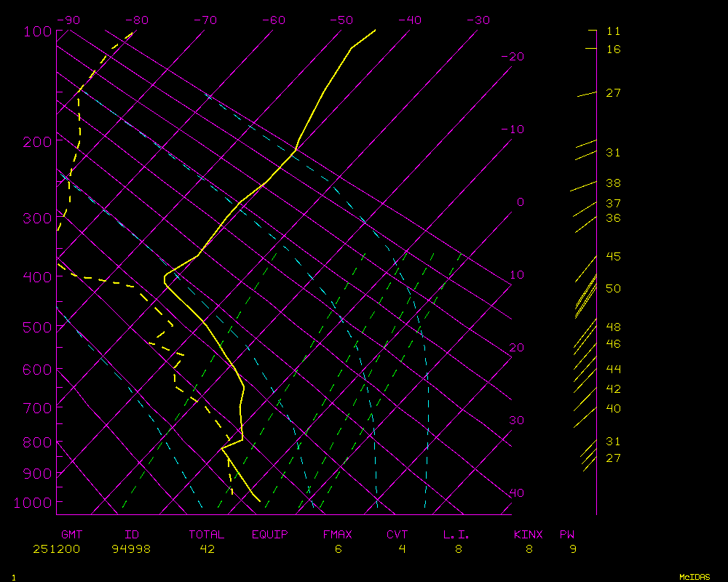Click the 100 pressure level label

36,31
